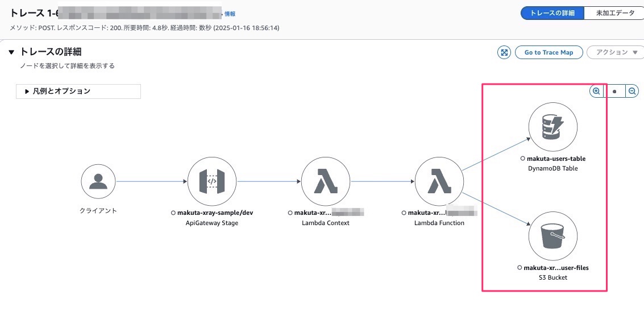
Task: Open the 情報 link next to trace ID
Action: coord(230,14)
